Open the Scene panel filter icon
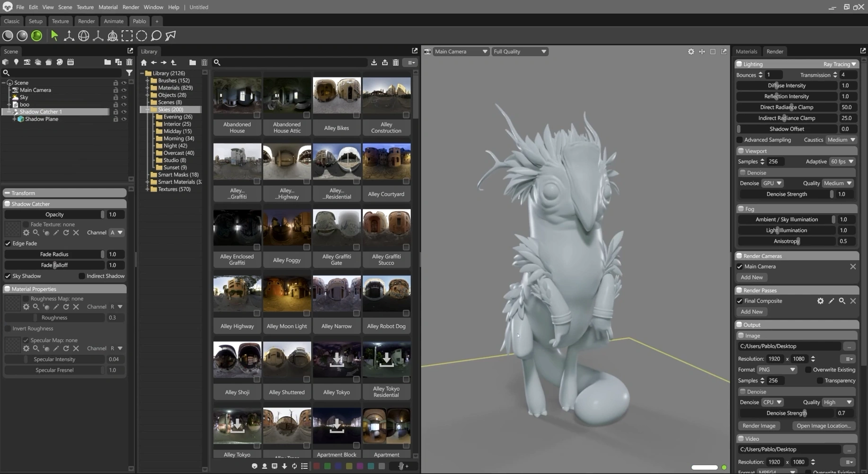 (129, 73)
